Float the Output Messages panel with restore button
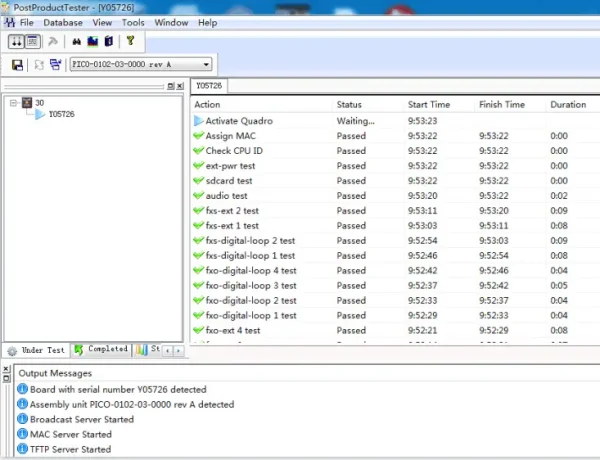The height and width of the screenshot is (460, 600). click(x=6, y=378)
